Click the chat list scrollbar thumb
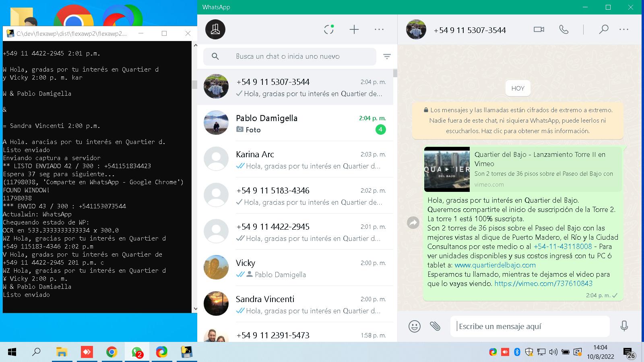644x362 pixels. pos(395,73)
